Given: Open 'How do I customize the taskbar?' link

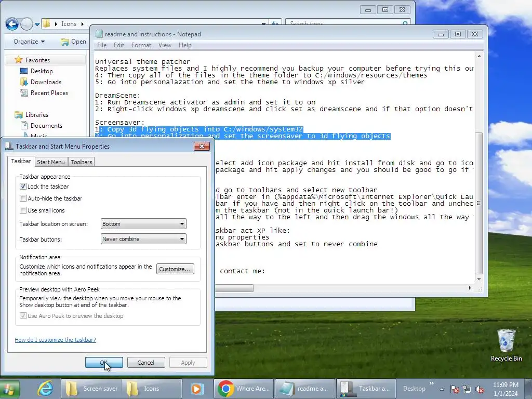Looking at the screenshot, I should [x=55, y=340].
